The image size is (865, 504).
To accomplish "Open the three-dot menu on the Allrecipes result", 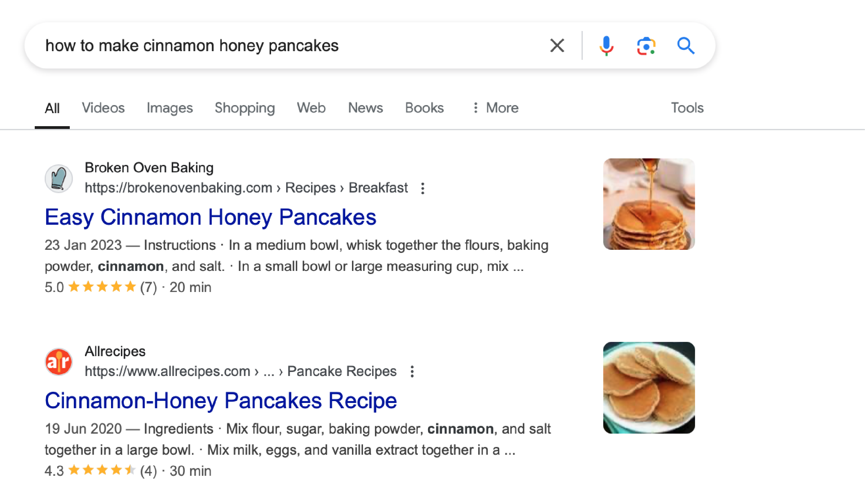I will click(412, 371).
